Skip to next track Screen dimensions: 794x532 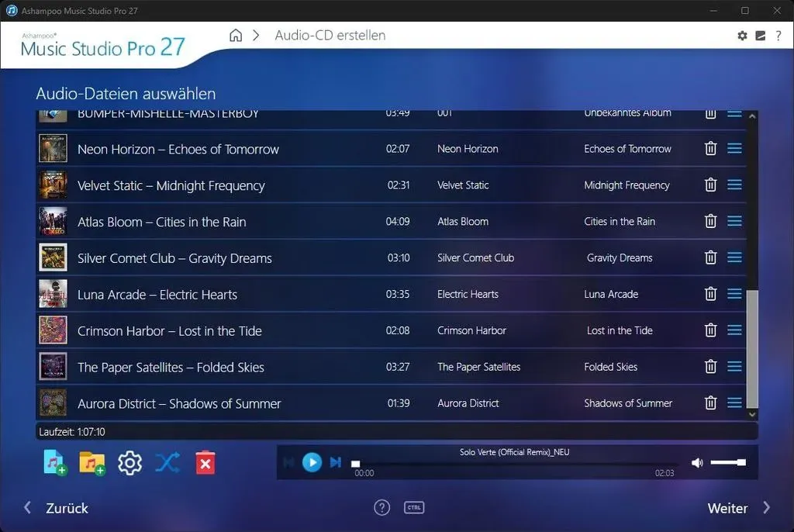coord(335,462)
